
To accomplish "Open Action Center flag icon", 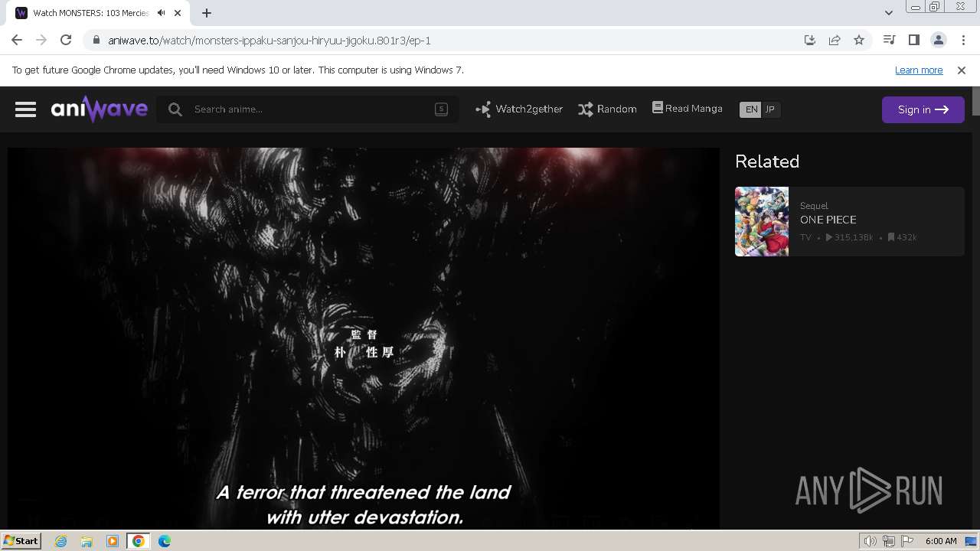I will click(x=908, y=541).
